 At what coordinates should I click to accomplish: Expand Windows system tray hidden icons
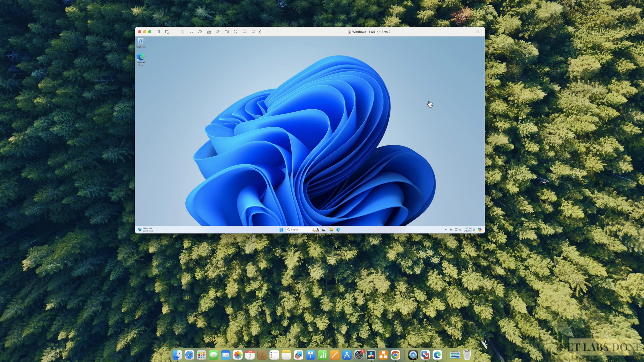click(446, 230)
